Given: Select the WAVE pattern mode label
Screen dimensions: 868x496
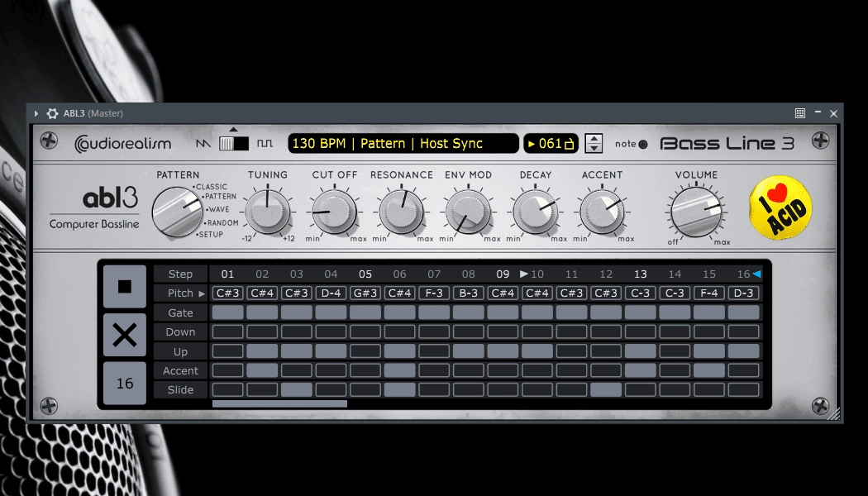Looking at the screenshot, I should [217, 210].
